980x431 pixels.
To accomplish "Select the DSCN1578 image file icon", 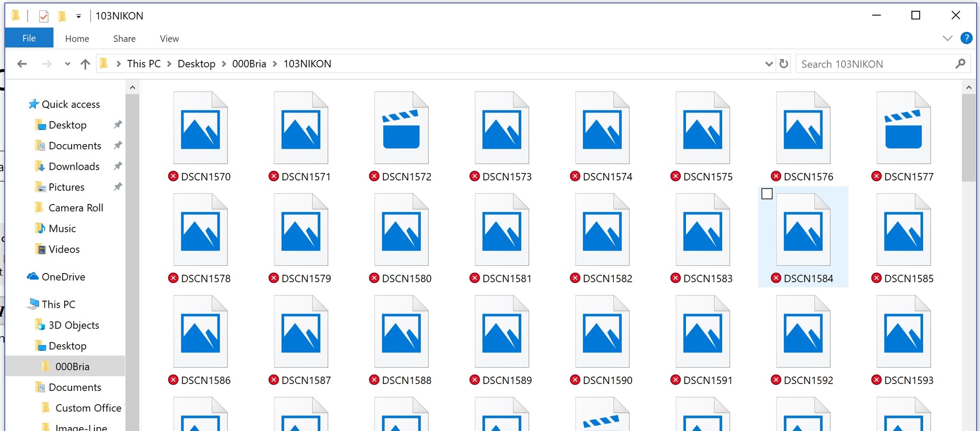I will (200, 229).
